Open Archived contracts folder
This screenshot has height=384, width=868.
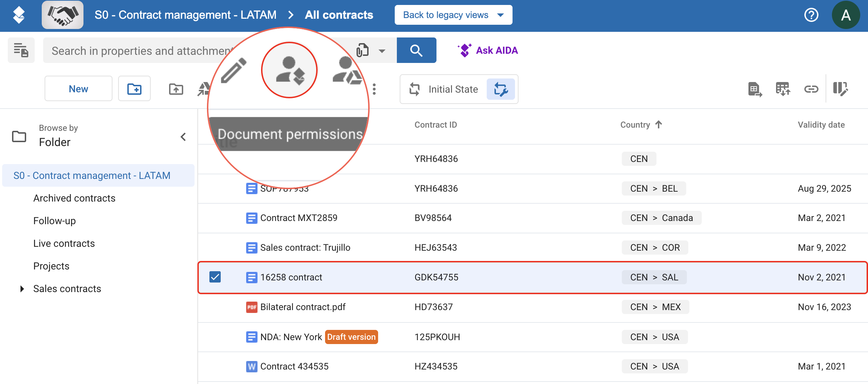pos(74,198)
